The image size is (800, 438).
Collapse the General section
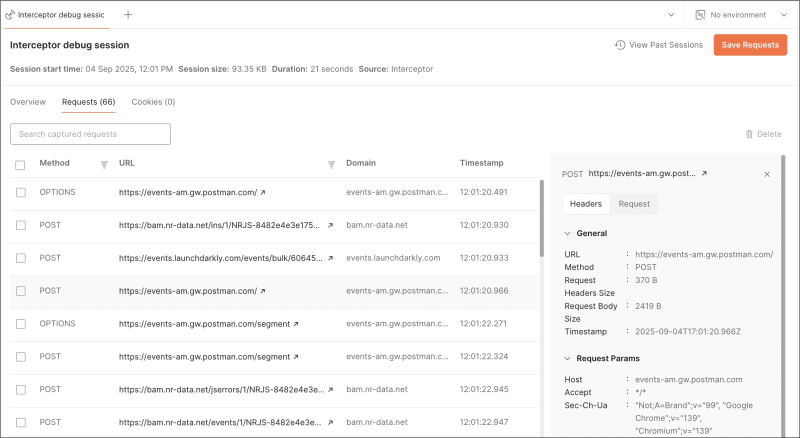point(567,233)
